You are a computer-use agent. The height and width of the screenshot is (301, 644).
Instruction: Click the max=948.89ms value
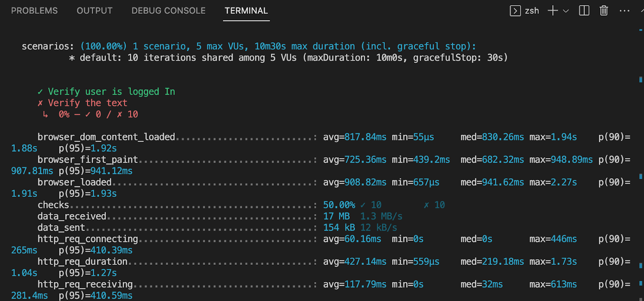click(x=561, y=160)
